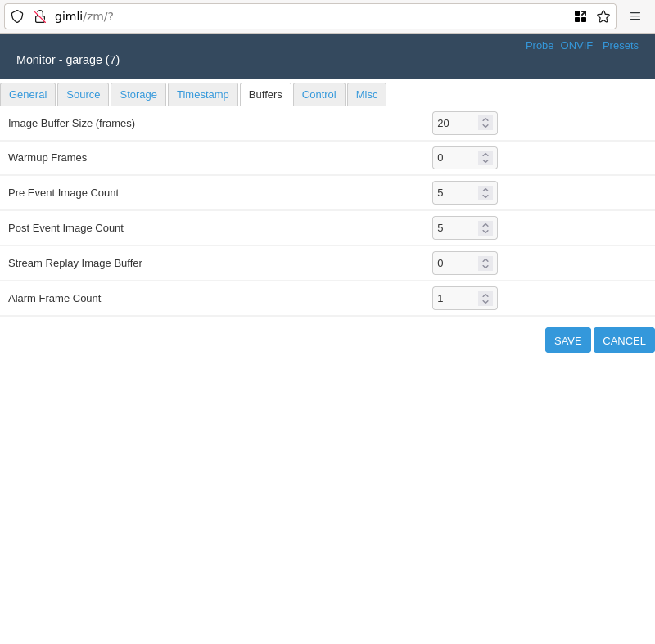Click the Warmup Frames label
The image size is (655, 644).
pos(47,158)
